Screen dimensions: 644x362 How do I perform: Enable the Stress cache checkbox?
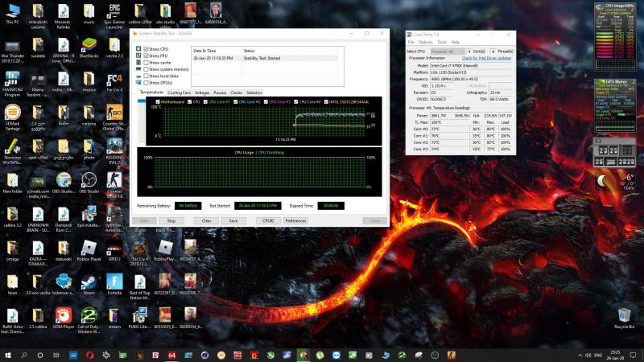point(145,62)
